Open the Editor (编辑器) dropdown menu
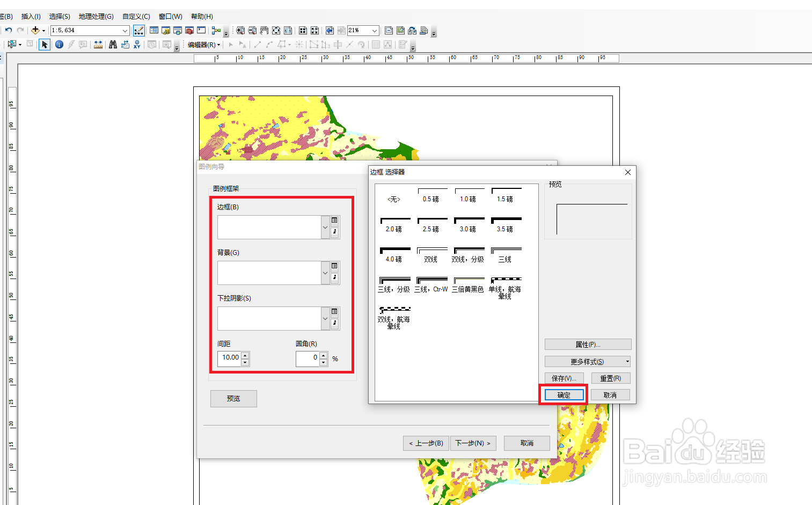 [x=204, y=45]
